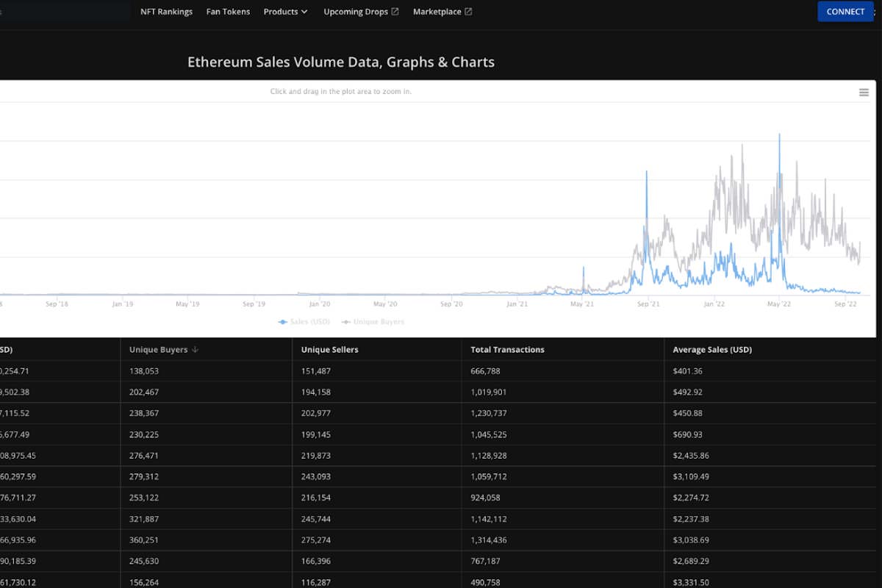The image size is (882, 588).
Task: Toggle Sales (USD) series in chart legend
Action: pos(304,322)
